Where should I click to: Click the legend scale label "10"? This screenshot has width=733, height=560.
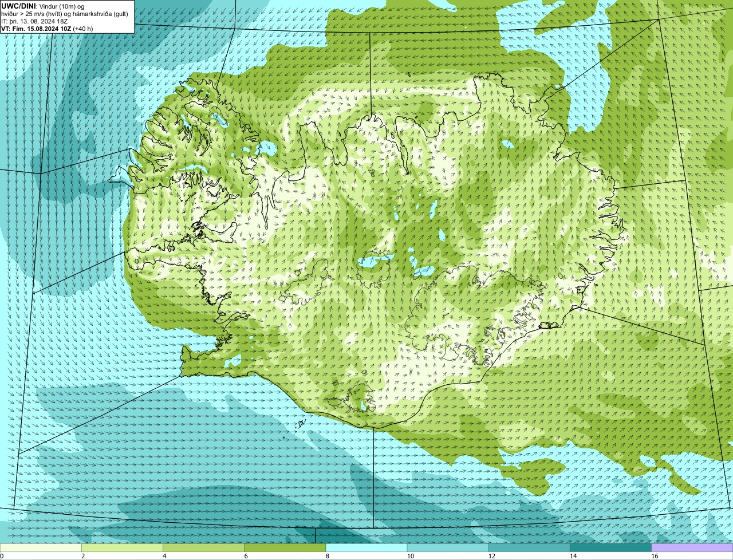[x=411, y=556]
